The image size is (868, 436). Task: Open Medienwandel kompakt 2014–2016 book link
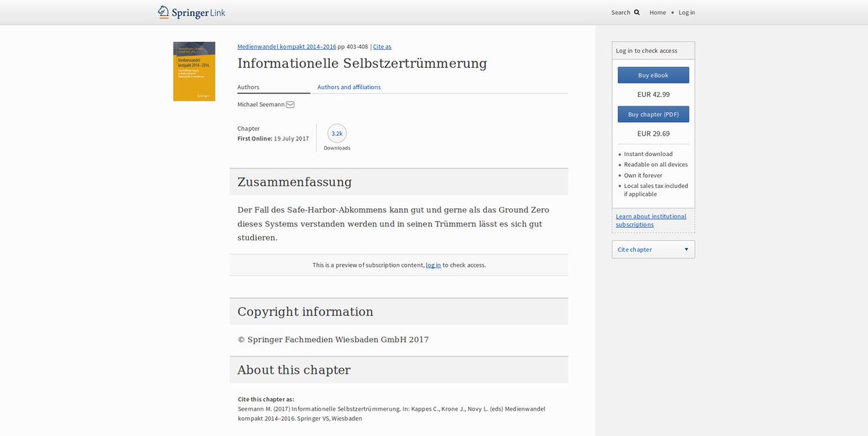coord(286,46)
